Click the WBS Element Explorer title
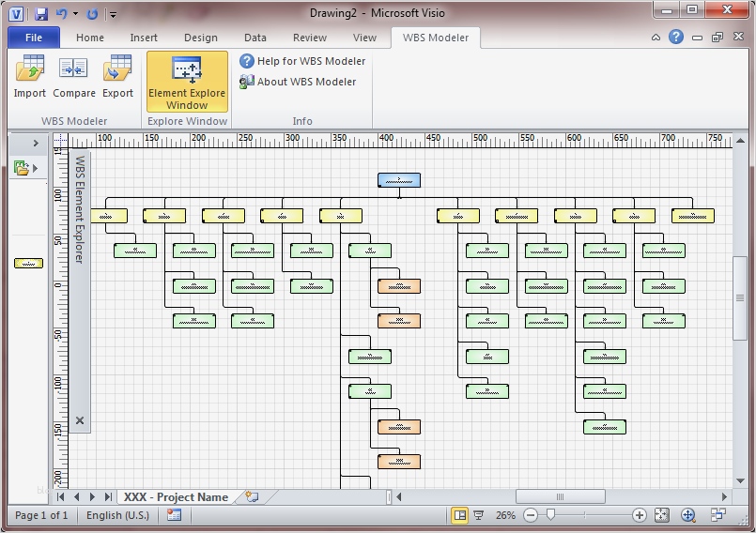Viewport: 756px width, 533px height. pyautogui.click(x=80, y=209)
